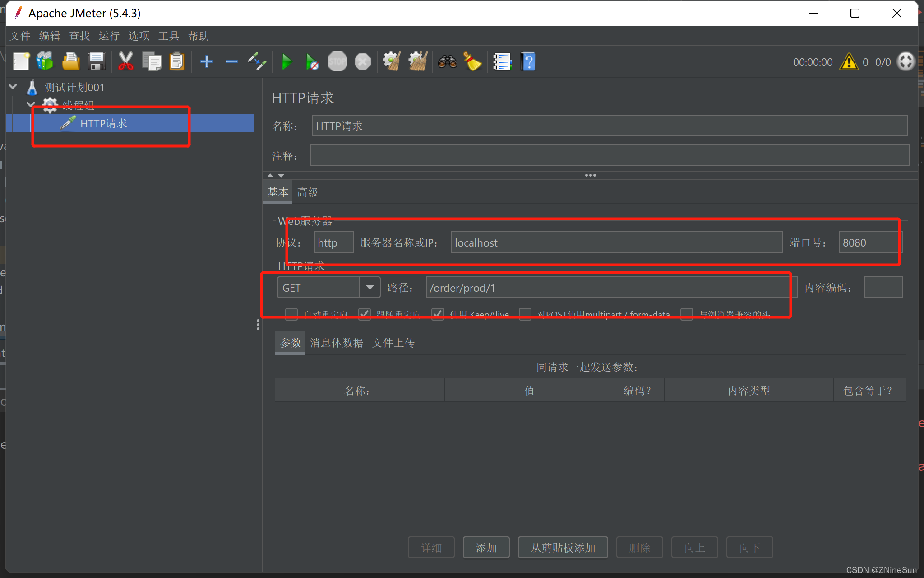Click the Clear results broom icon
The width and height of the screenshot is (924, 578).
[392, 61]
